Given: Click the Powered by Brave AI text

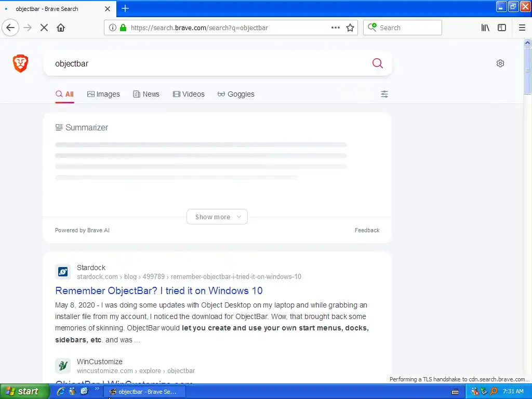Looking at the screenshot, I should [x=82, y=230].
